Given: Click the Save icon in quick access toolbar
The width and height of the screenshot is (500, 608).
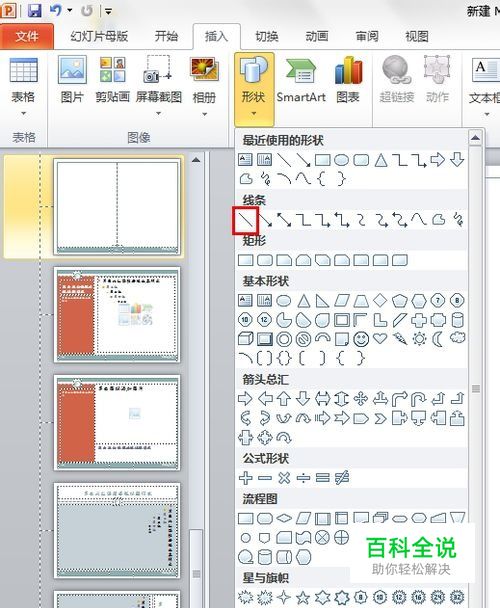Looking at the screenshot, I should (35, 10).
